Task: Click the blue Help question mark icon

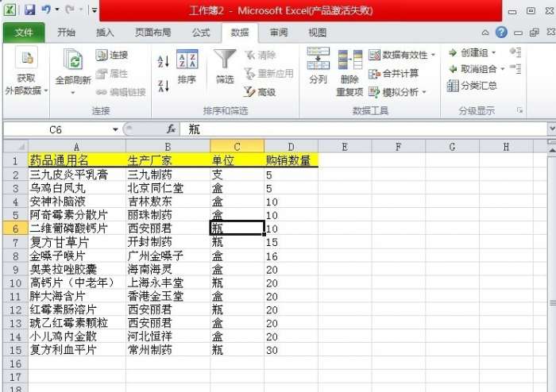Action: [x=501, y=33]
